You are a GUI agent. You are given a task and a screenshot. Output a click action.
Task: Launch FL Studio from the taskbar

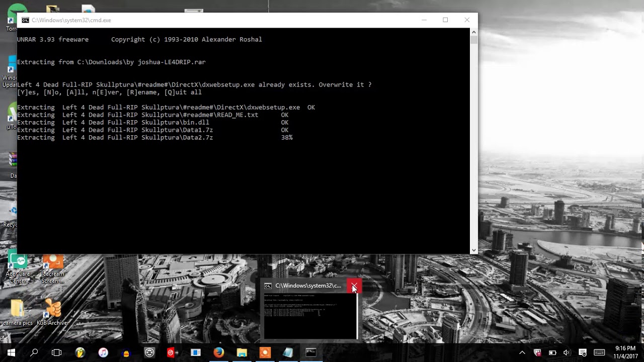80,352
